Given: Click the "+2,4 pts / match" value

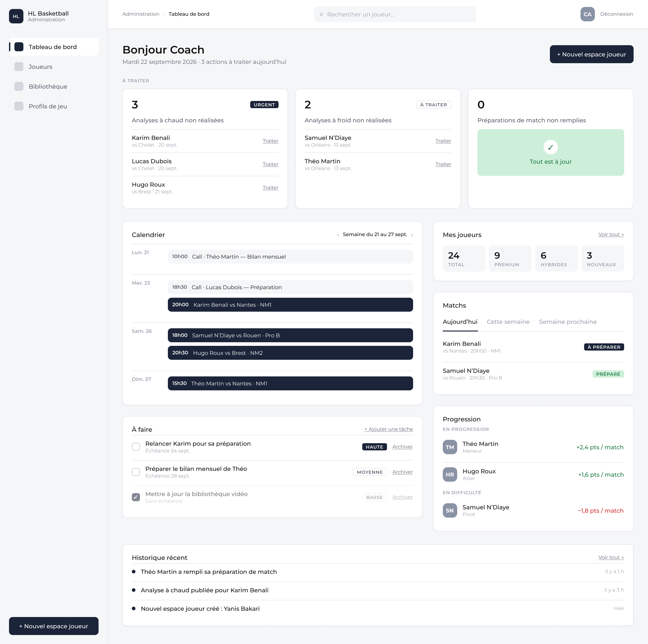Looking at the screenshot, I should tap(600, 447).
